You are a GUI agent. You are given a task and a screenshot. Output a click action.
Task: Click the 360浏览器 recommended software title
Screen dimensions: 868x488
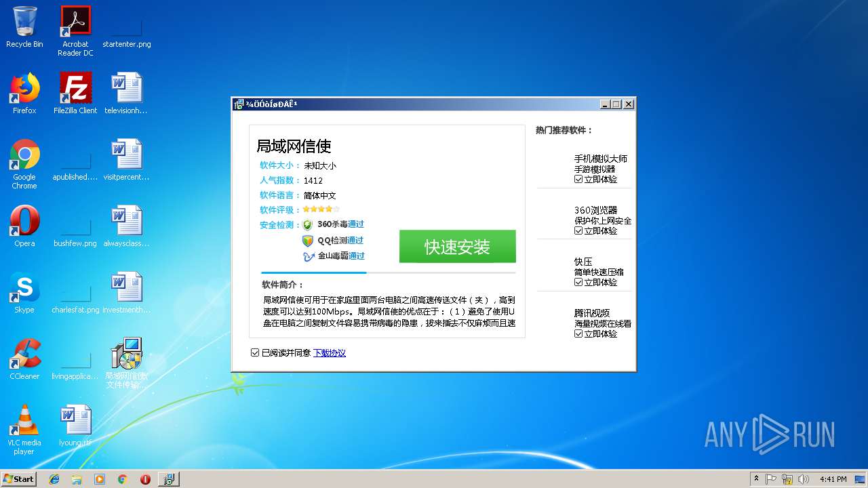[x=596, y=210]
